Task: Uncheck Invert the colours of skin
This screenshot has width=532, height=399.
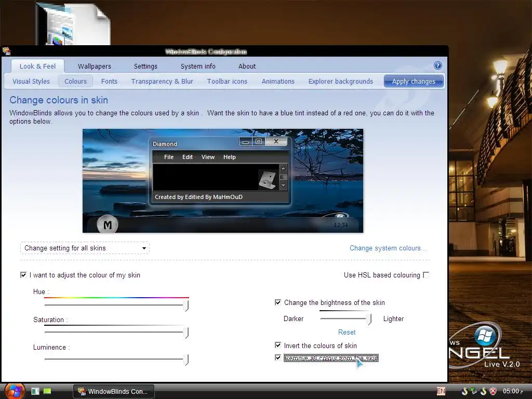Action: click(x=278, y=345)
